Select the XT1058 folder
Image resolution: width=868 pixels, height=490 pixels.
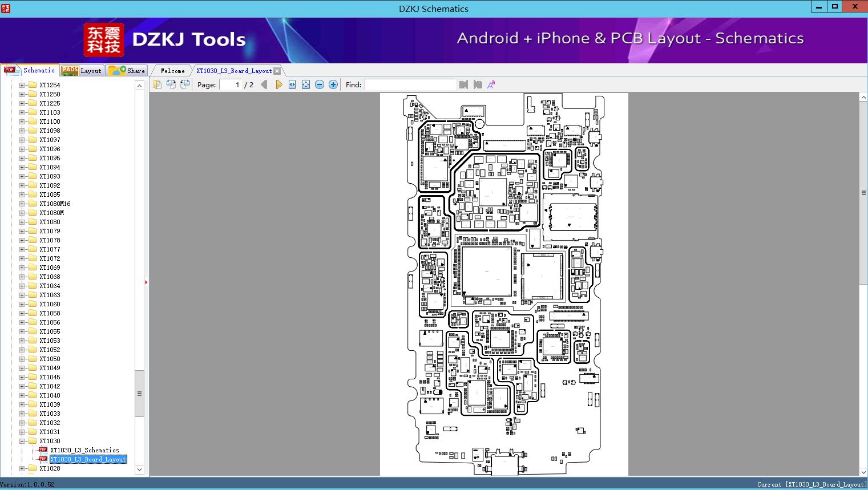click(x=50, y=313)
